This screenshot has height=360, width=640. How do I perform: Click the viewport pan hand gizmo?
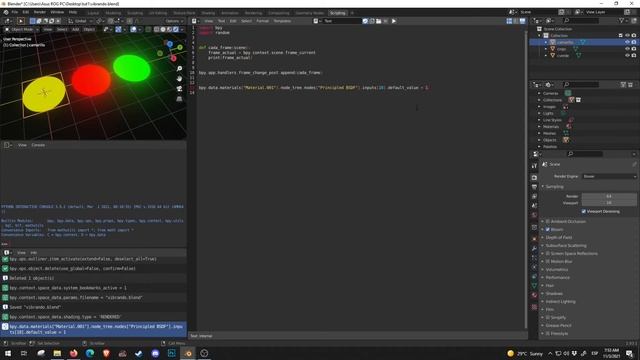click(179, 78)
